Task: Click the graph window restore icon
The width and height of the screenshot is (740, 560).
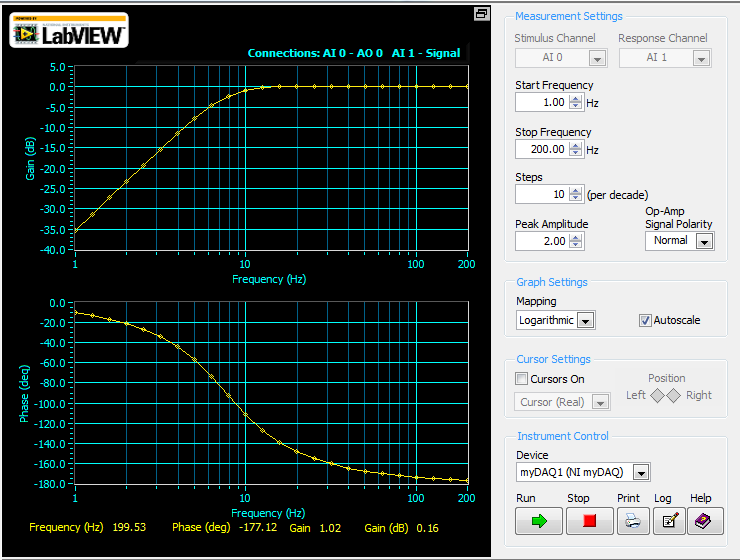Action: click(481, 14)
